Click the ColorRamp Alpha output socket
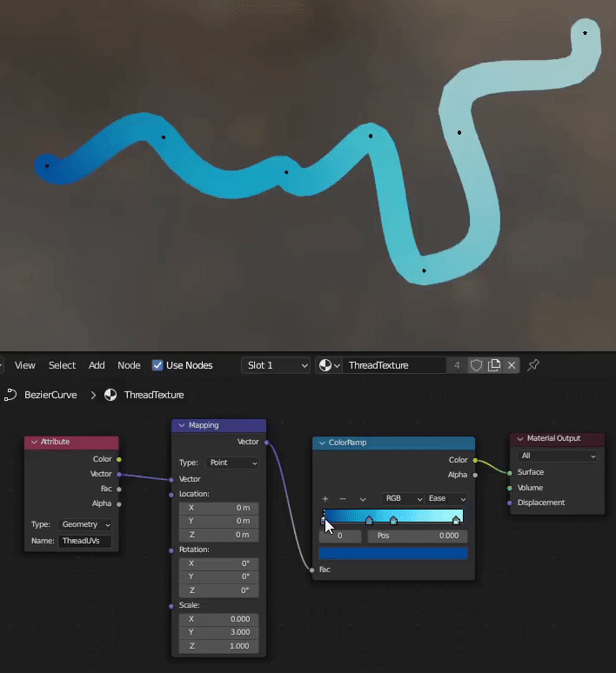Screen dimensions: 616x673 475,475
